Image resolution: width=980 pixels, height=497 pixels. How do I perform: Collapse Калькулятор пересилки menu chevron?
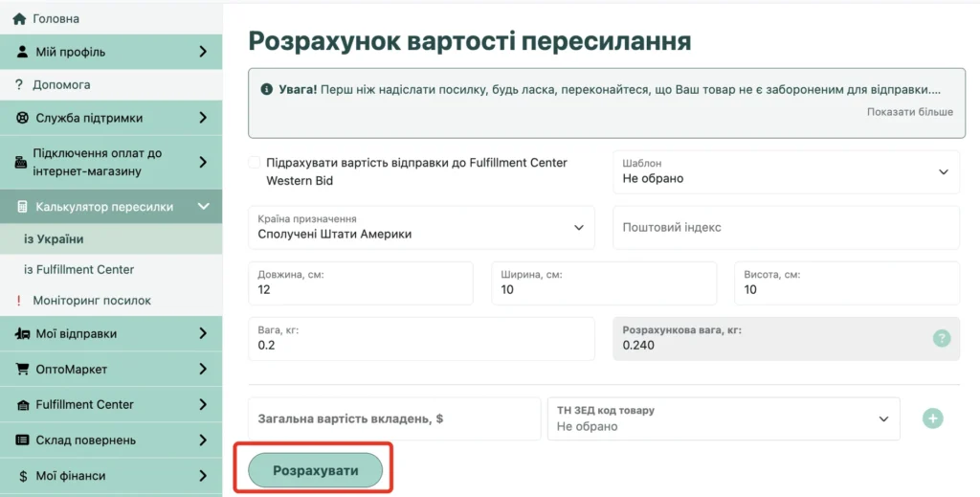tap(203, 206)
